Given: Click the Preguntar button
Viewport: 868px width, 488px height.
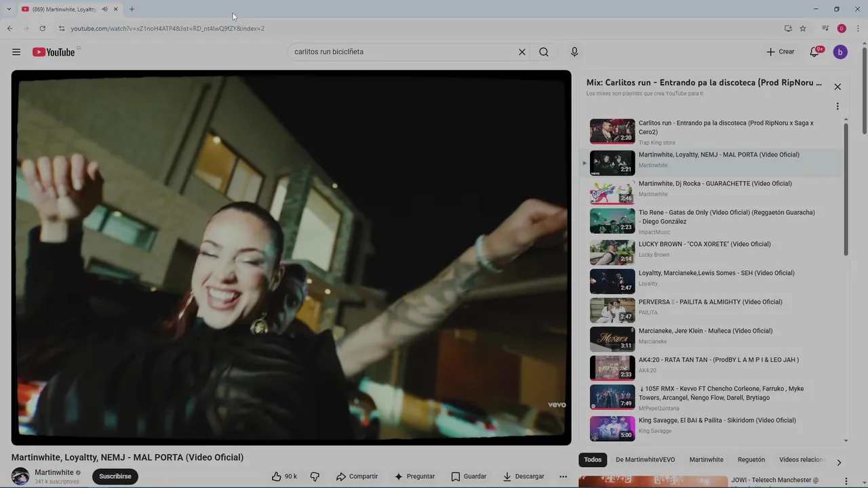Looking at the screenshot, I should coord(414,476).
